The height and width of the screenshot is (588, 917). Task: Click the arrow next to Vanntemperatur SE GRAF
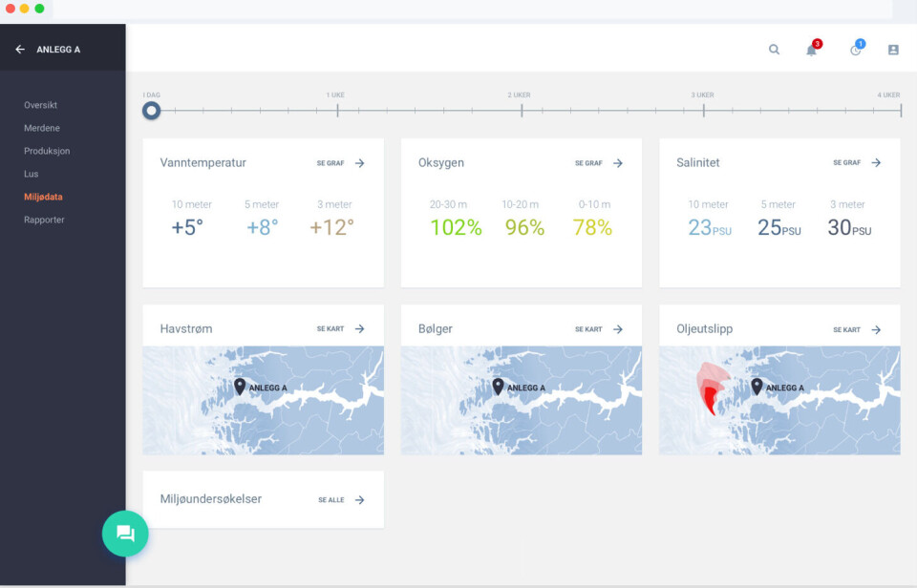click(360, 163)
